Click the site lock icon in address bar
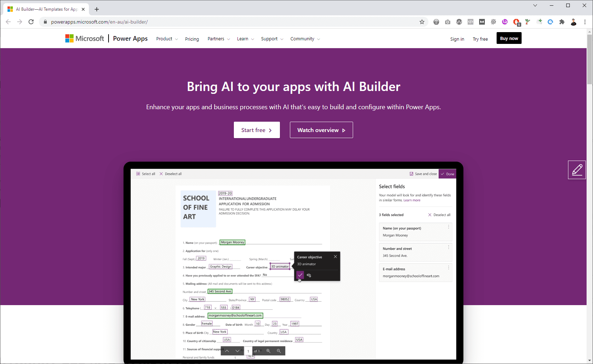The image size is (593, 364). tap(45, 22)
